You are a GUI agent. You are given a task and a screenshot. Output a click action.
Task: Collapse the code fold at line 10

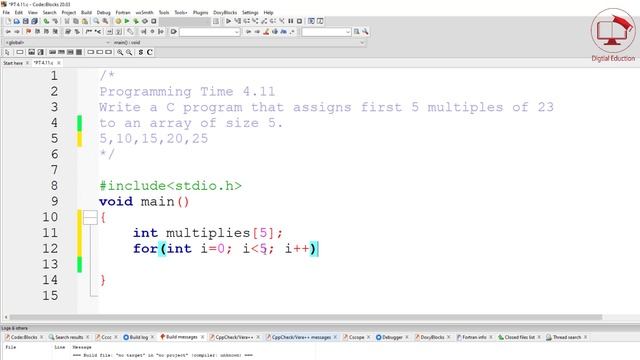90,217
